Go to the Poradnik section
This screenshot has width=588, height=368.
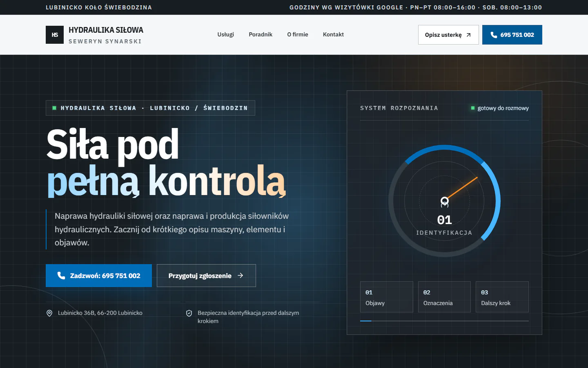[261, 34]
